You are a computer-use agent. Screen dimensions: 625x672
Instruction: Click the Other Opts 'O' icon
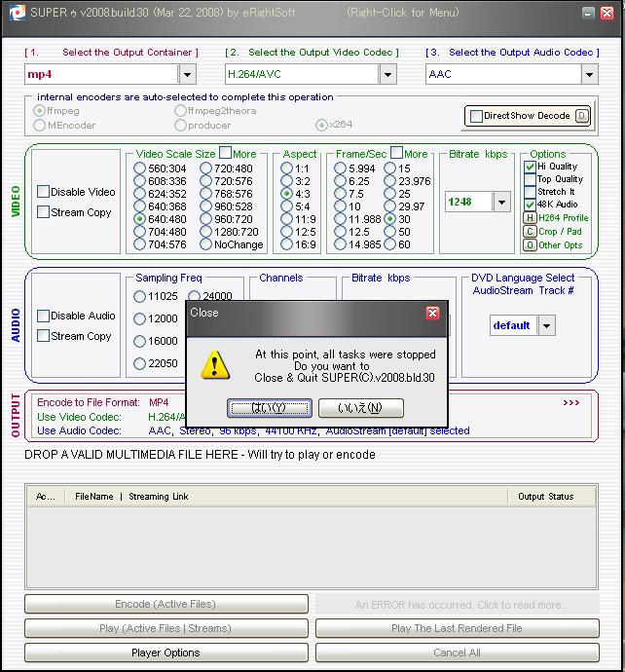coord(530,245)
